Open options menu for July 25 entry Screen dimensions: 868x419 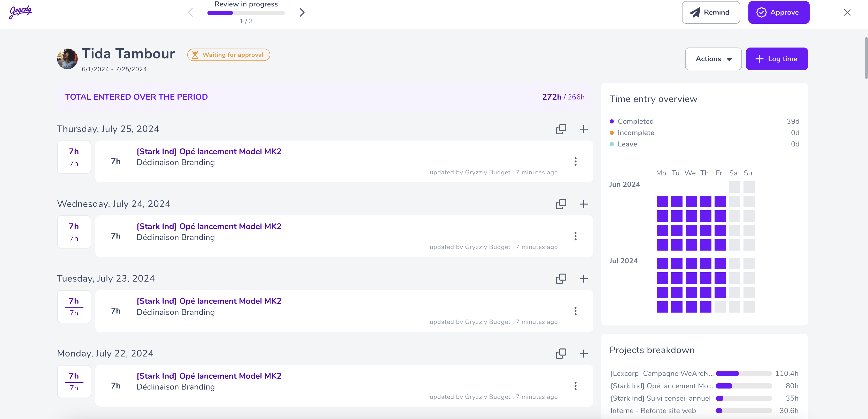click(x=575, y=161)
